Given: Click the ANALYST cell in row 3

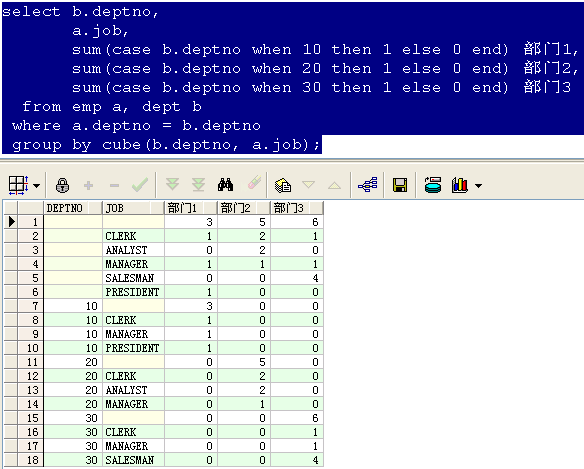Looking at the screenshot, I should 133,250.
